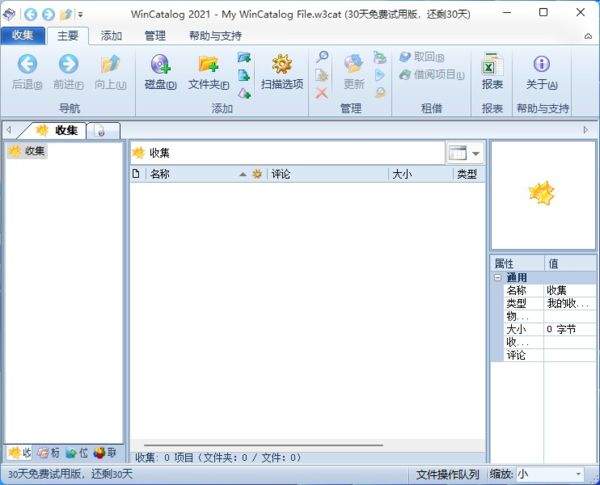Switch to the 管理 ribbon tab
Viewport: 600px width, 485px height.
[x=155, y=36]
